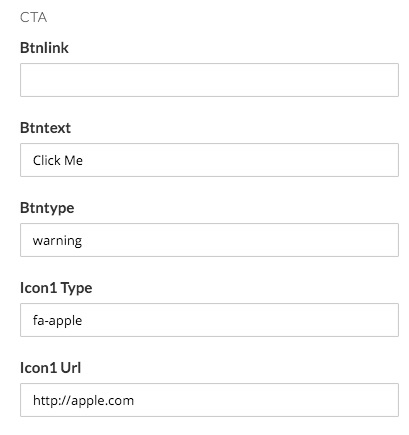Click the word 'Click' in Btntext value

[x=46, y=160]
